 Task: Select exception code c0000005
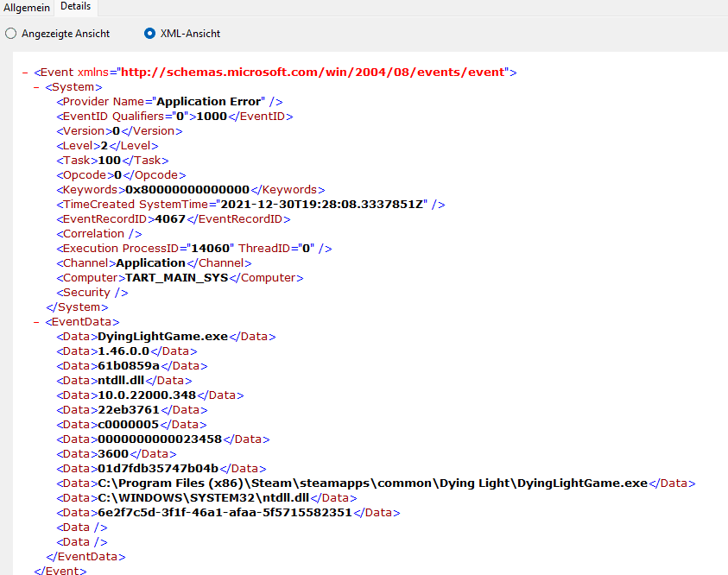129,425
